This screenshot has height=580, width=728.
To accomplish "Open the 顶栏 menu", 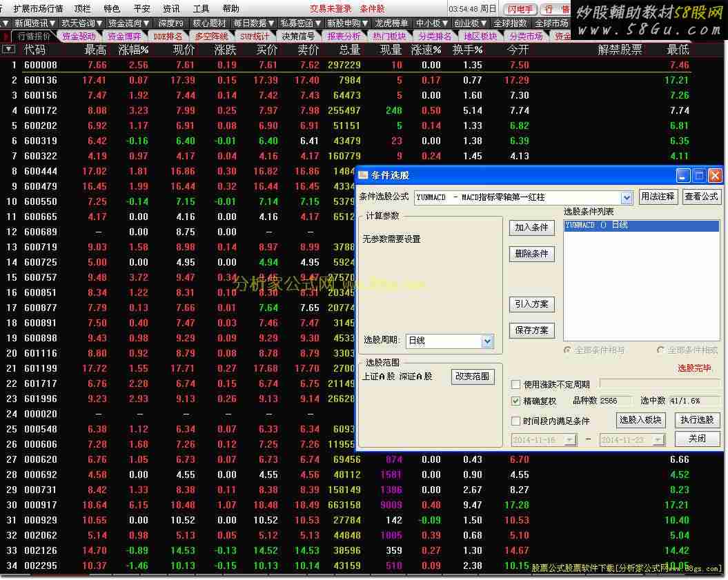I will [82, 8].
